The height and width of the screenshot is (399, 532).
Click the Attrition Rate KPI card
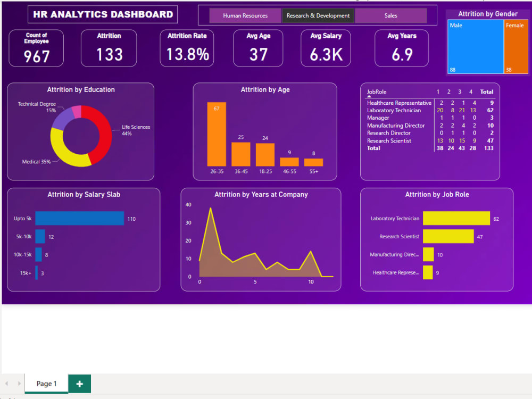pyautogui.click(x=186, y=48)
